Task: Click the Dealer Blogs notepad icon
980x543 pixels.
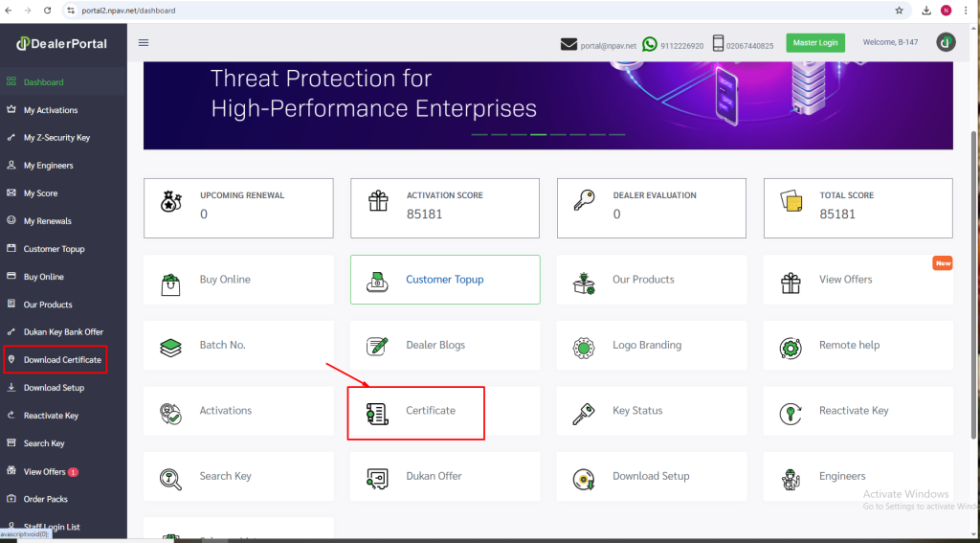Action: tap(377, 346)
